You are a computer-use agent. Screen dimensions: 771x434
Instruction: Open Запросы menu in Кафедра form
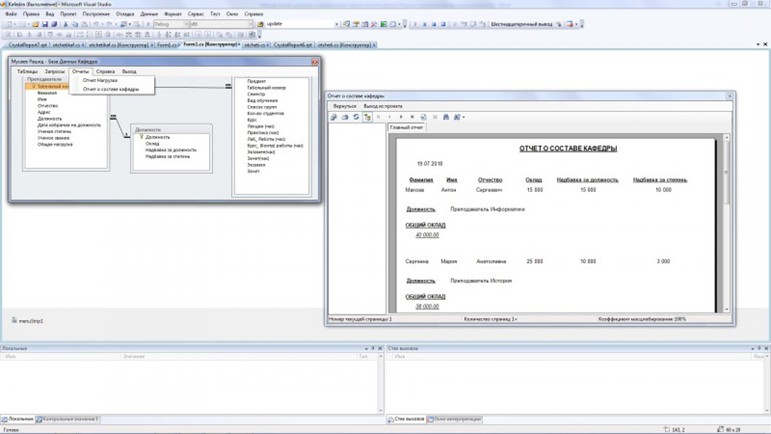pyautogui.click(x=55, y=71)
